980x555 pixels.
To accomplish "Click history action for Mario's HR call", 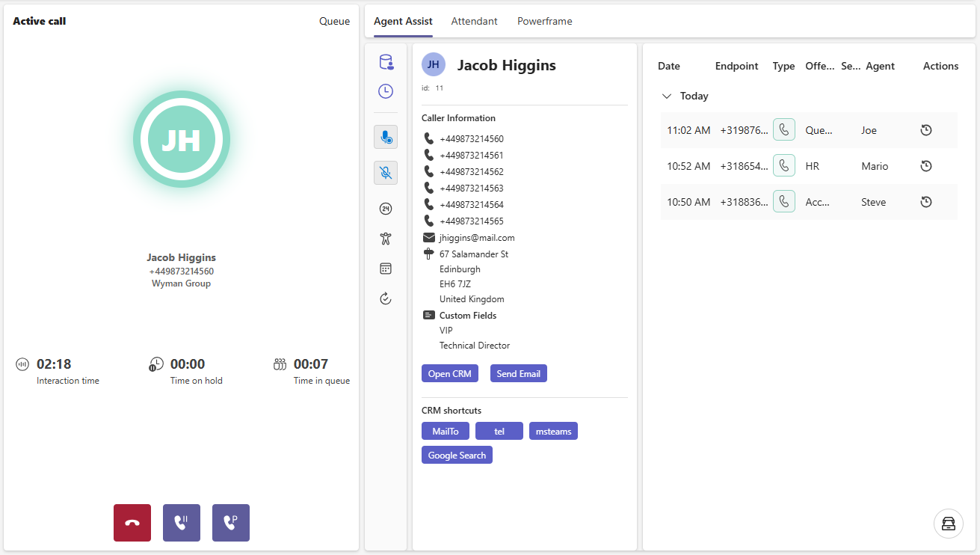I will click(x=925, y=166).
